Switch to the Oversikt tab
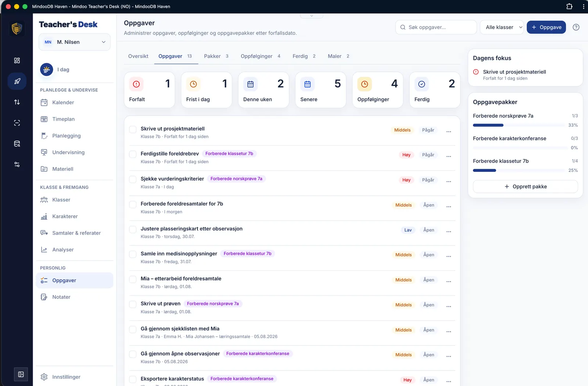588x386 pixels. pyautogui.click(x=138, y=56)
